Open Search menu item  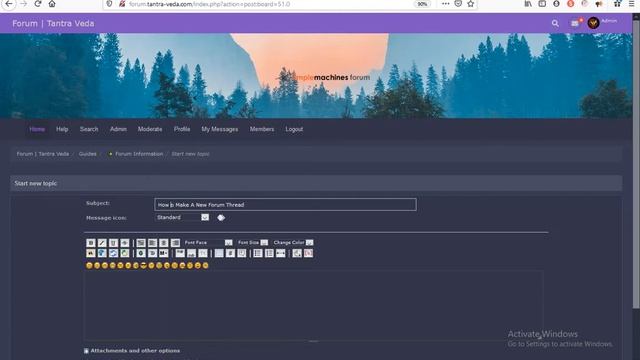click(x=89, y=129)
